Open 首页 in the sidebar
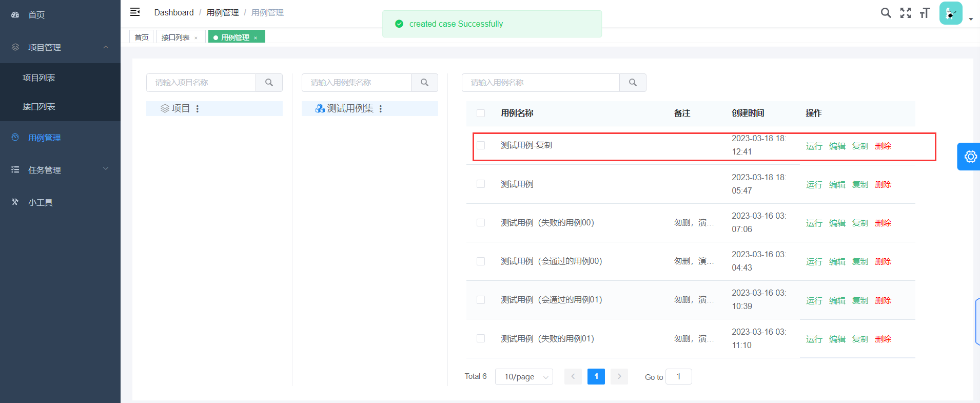Screen dimensions: 980x403 pos(36,15)
